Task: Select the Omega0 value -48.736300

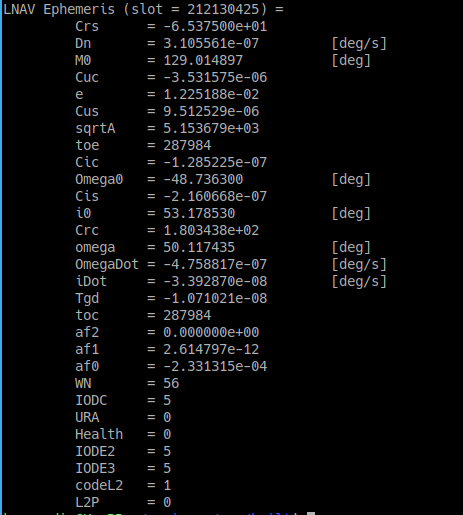Action: click(203, 179)
